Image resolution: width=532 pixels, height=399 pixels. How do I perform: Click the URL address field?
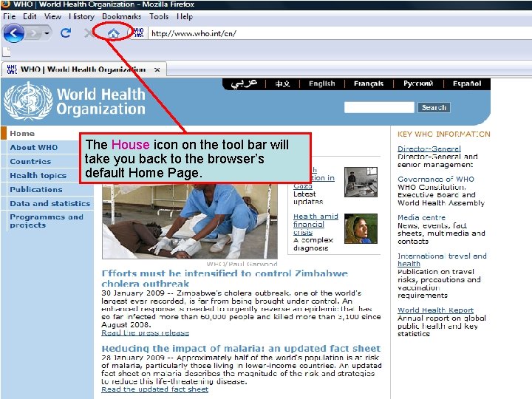(x=339, y=33)
